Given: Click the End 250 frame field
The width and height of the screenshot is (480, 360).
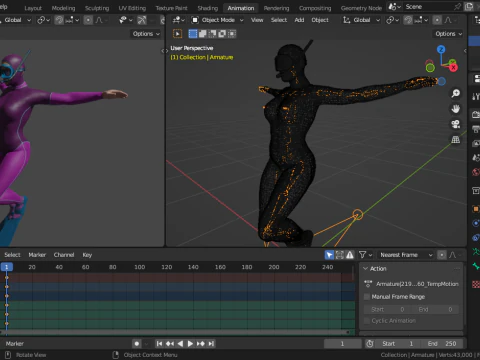Looking at the screenshot, I should tap(441, 344).
